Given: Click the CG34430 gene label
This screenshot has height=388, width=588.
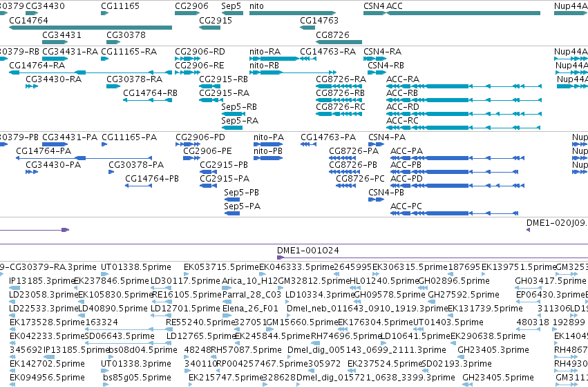Looking at the screenshot, I should tap(45, 6).
